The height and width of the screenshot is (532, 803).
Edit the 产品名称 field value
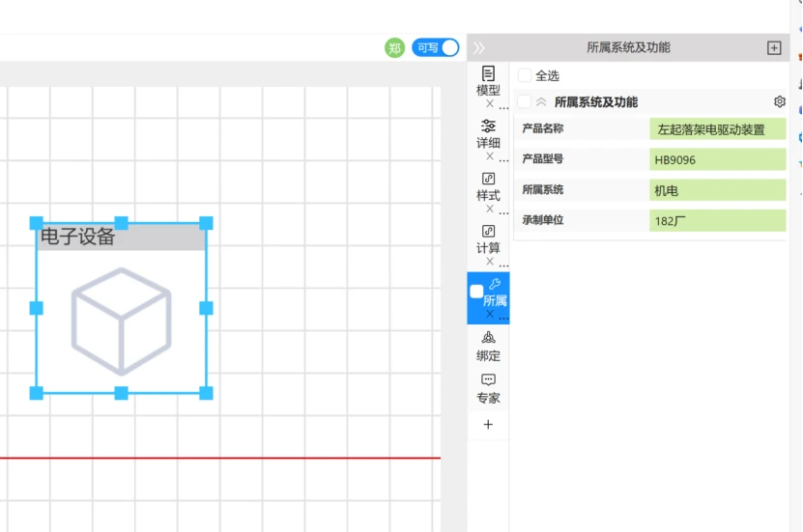click(717, 129)
